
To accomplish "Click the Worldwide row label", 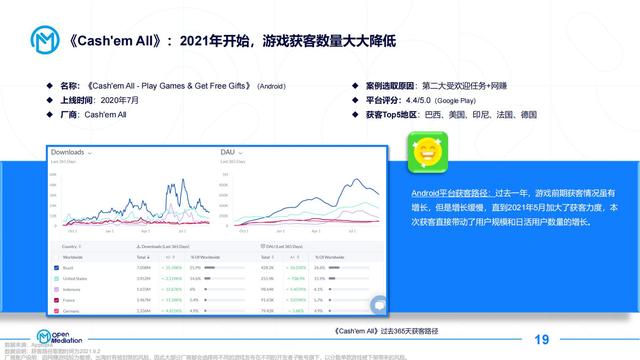I will [73, 257].
